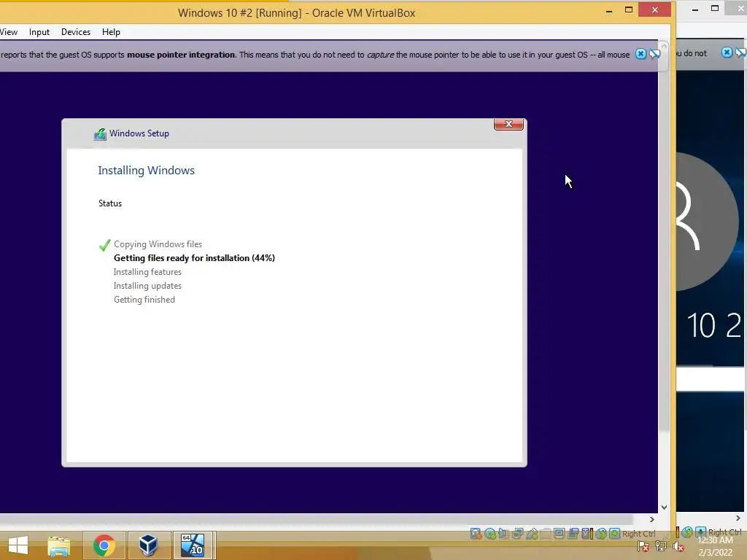Launch Google Chrome from the taskbar
Screen dimensions: 747x560
coord(104,545)
